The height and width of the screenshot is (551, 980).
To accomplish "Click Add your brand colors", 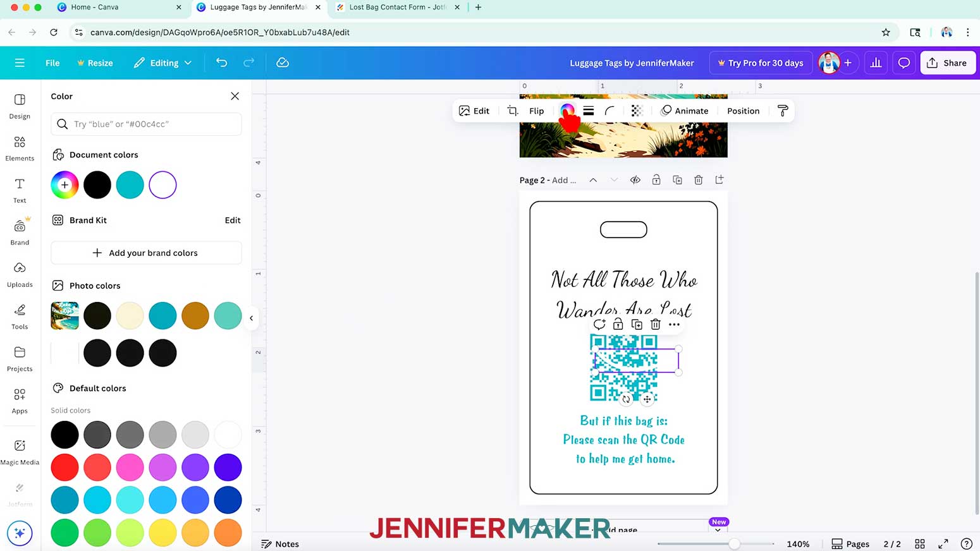I will (x=146, y=253).
